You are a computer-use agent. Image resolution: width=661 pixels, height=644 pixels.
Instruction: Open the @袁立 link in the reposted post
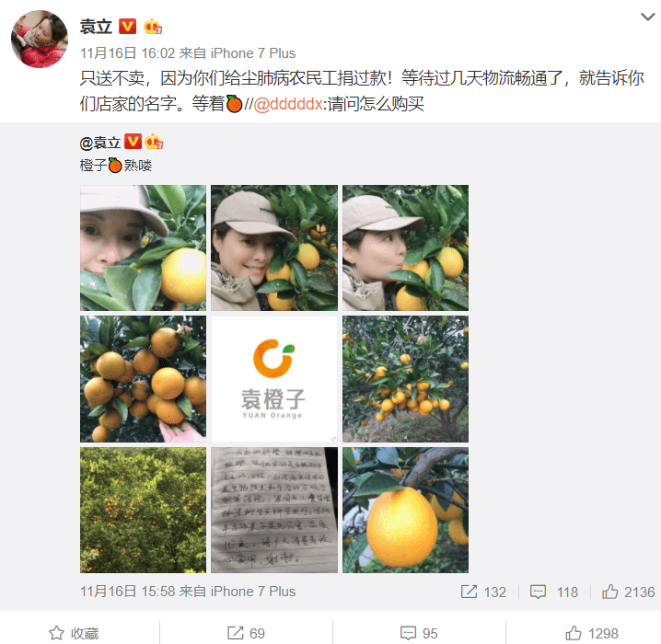[x=100, y=143]
